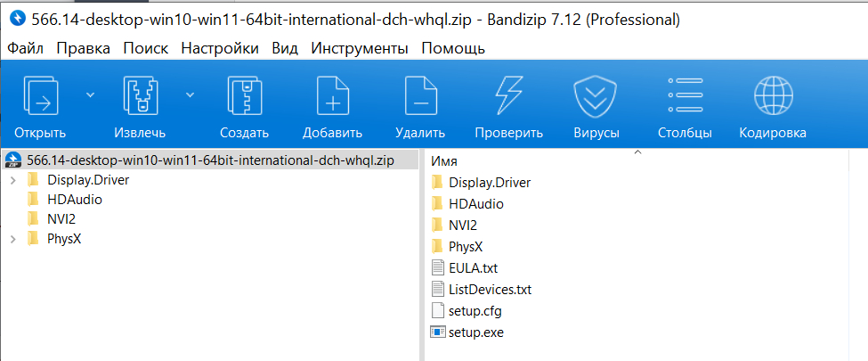Click the ZIP archive icon in tree root
This screenshot has width=868, height=361.
coord(13,160)
